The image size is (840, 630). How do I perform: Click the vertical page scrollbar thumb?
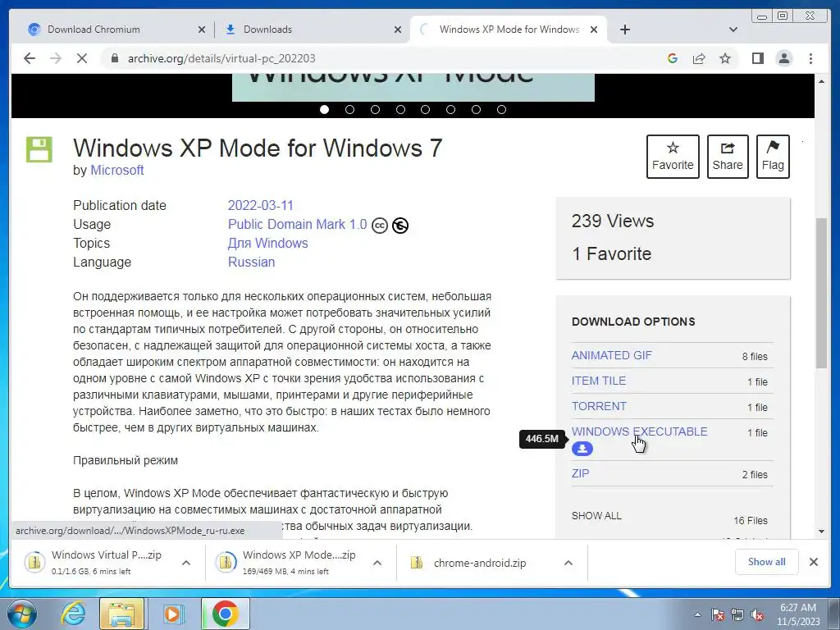[x=822, y=293]
